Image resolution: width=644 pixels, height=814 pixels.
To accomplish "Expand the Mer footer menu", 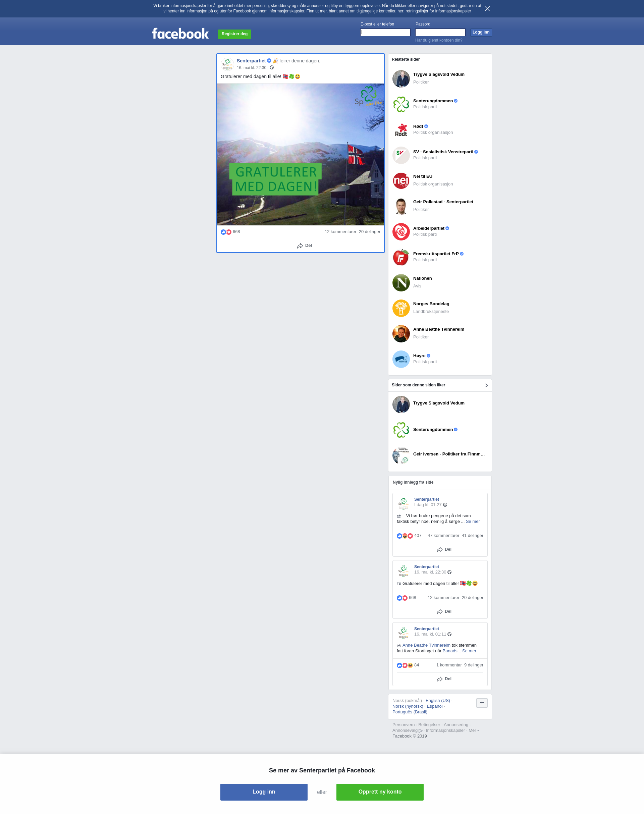I will coord(474,730).
